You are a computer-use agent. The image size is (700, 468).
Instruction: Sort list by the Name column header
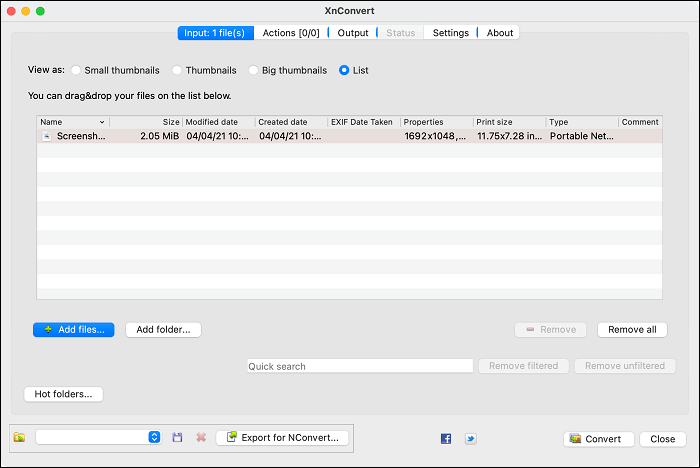(x=72, y=122)
